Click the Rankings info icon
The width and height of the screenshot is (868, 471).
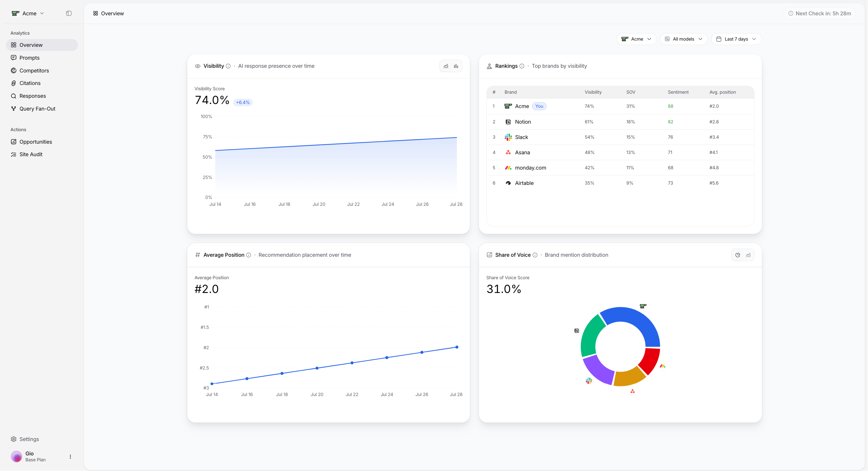pos(522,66)
